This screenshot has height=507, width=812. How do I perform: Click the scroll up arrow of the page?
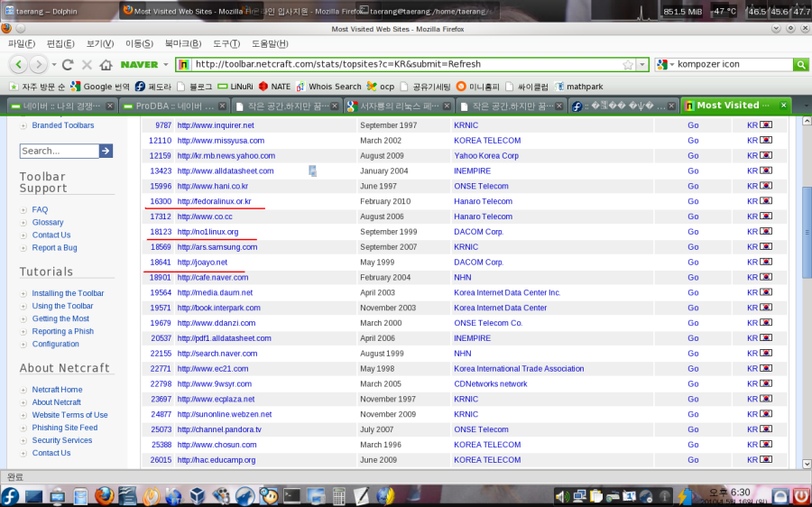(x=807, y=121)
